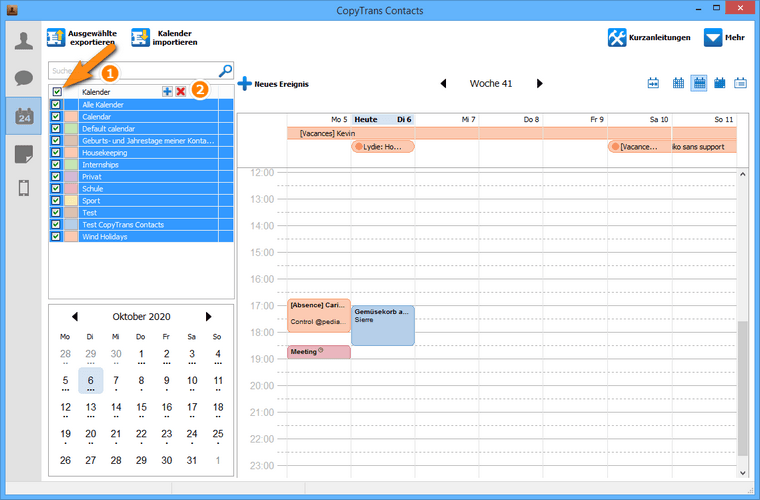Go to previous month in mini calendar
The height and width of the screenshot is (500, 760).
pos(75,316)
